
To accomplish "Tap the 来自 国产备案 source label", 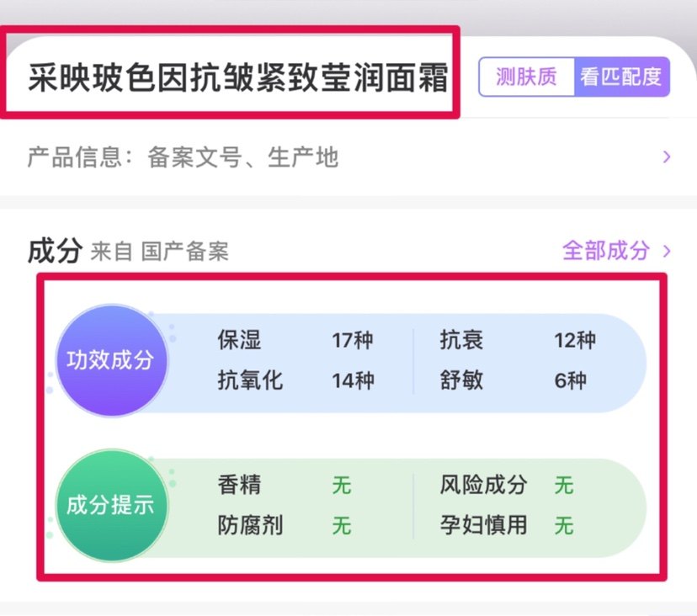I will pos(159,252).
